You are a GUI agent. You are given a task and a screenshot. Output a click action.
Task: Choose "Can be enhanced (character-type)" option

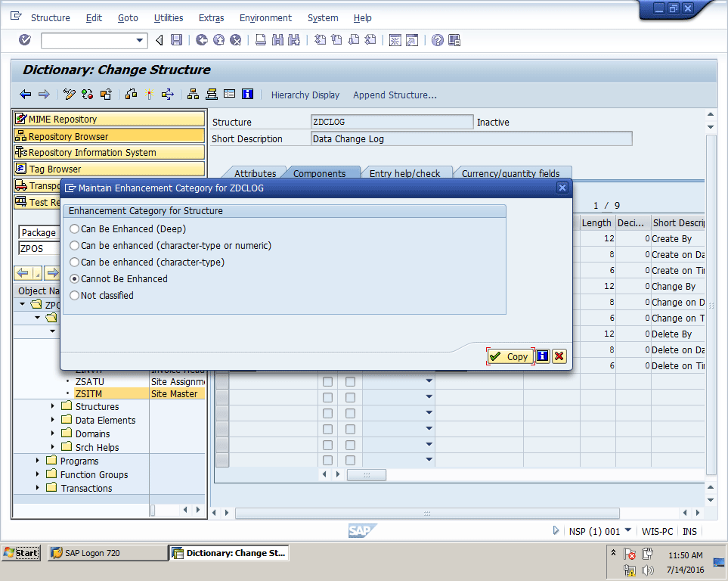click(74, 263)
